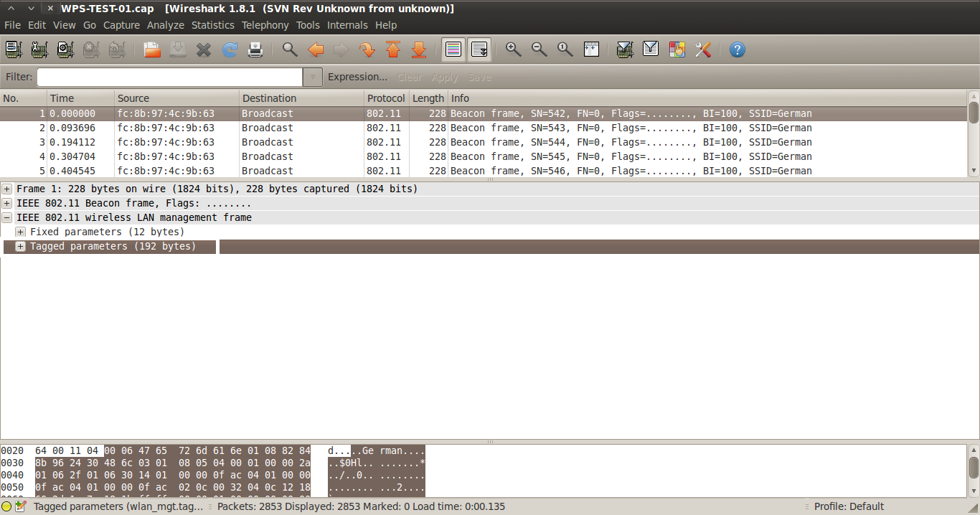Open help question mark icon
This screenshot has height=515, width=980.
(738, 49)
